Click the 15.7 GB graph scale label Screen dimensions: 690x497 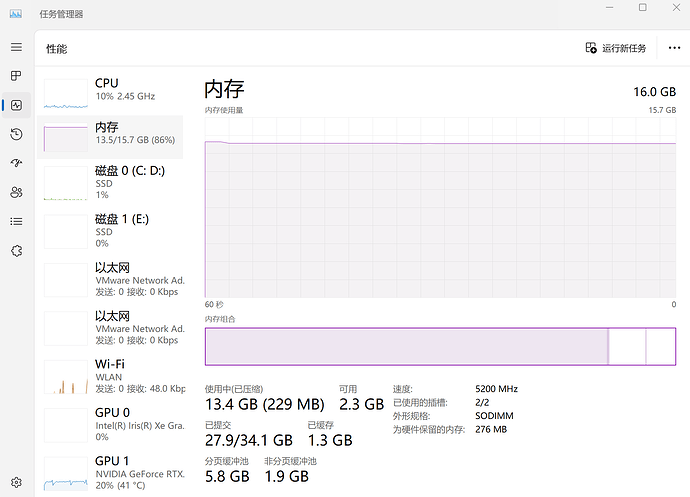662,110
